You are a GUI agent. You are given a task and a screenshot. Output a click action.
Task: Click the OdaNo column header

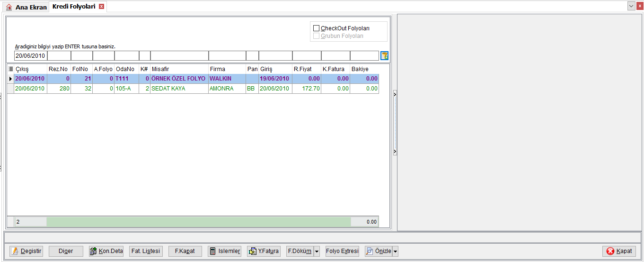126,69
